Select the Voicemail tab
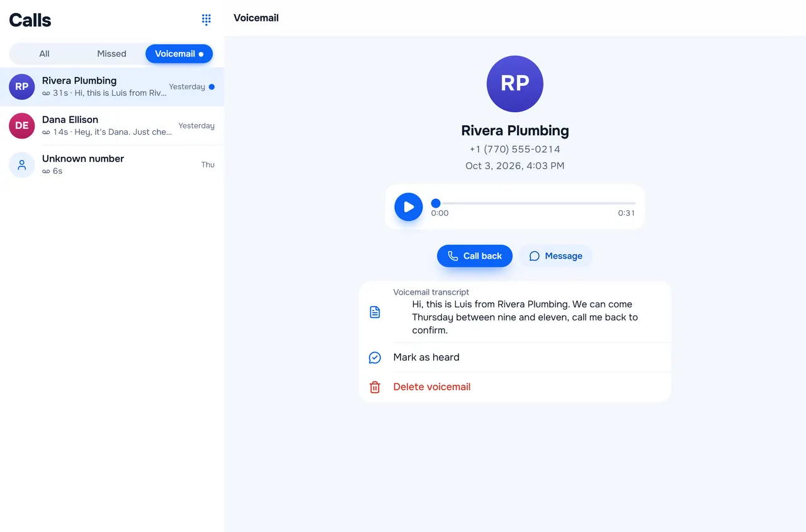This screenshot has width=806, height=532. [x=179, y=54]
